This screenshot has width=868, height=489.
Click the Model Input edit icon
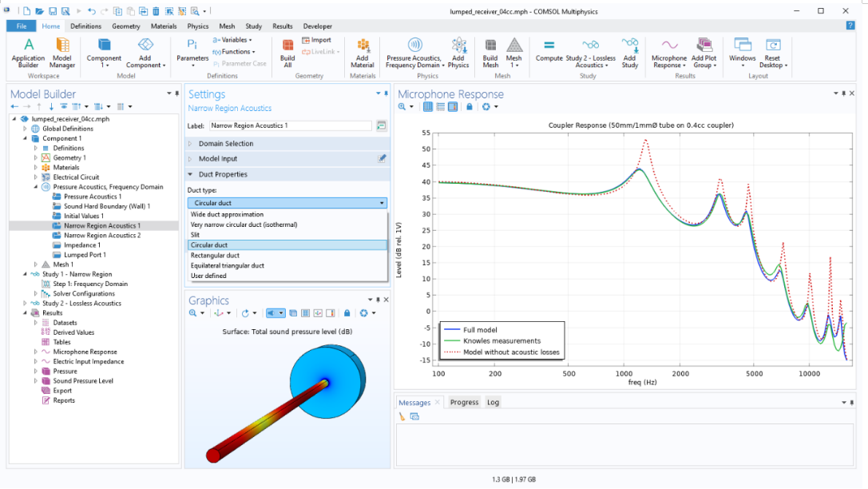point(382,158)
